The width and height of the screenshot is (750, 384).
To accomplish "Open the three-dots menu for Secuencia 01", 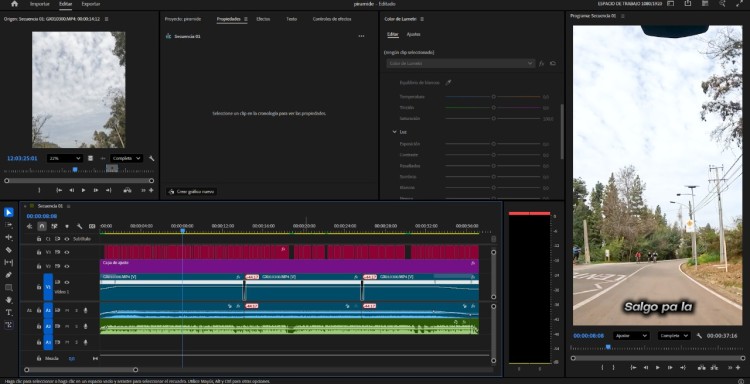I will pyautogui.click(x=361, y=36).
